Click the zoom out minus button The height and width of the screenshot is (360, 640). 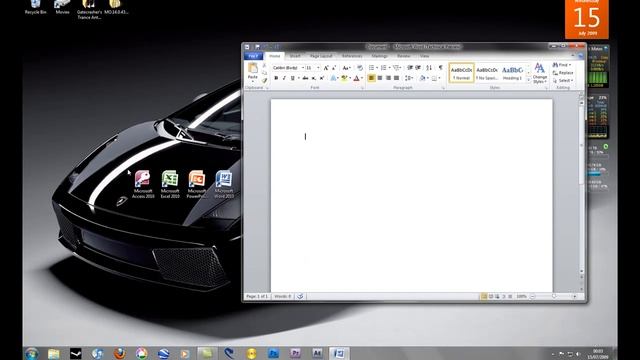pos(532,296)
